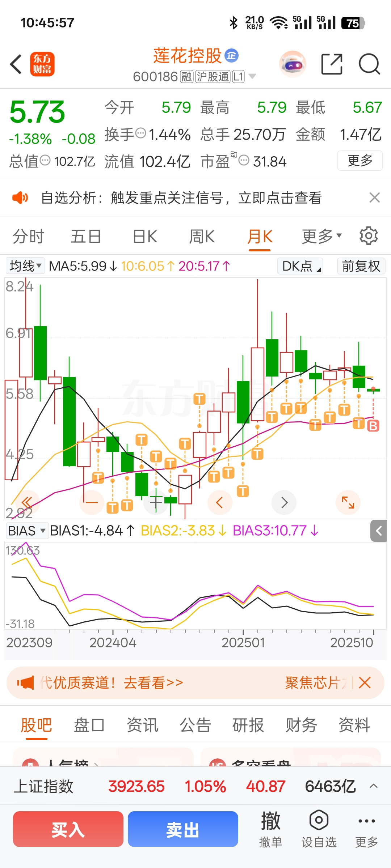Screen dimensions: 391x868
Task: Expand index bar with up chevron
Action: (374, 786)
